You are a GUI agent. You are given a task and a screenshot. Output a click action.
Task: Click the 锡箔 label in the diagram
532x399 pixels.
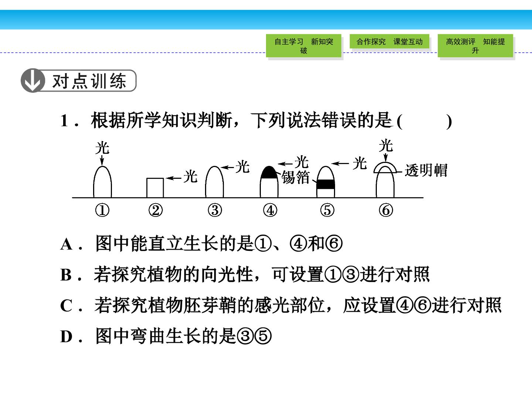[295, 177]
